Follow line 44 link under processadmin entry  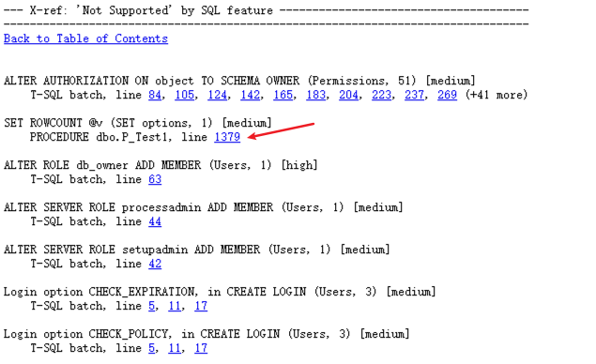click(x=155, y=221)
